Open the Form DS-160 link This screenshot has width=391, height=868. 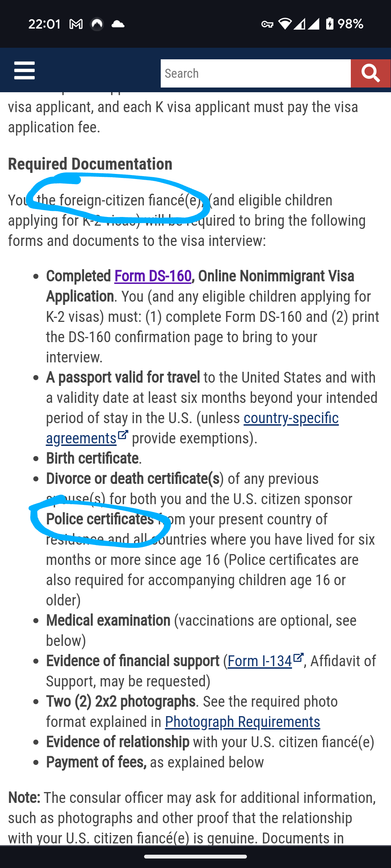(153, 276)
